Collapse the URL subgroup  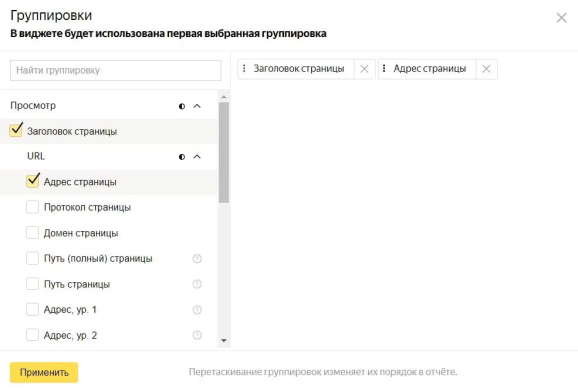197,157
